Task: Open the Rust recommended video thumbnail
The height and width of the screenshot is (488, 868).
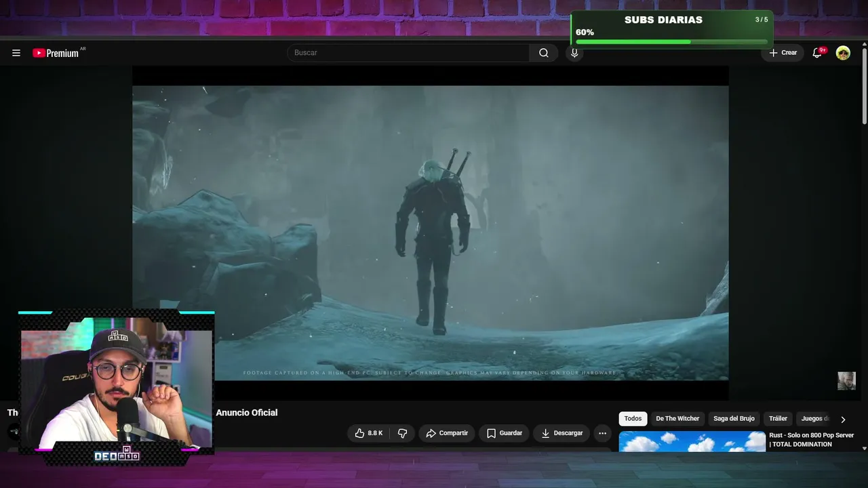Action: point(692,441)
